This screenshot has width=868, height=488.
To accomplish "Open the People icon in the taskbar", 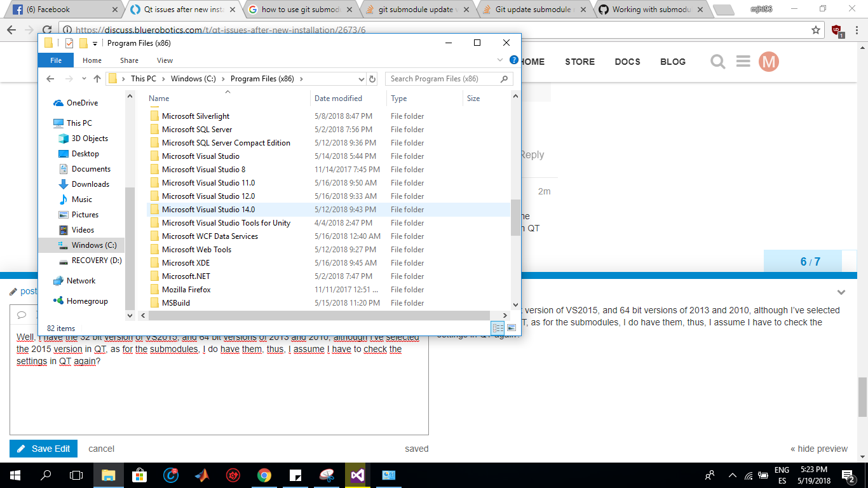I will pyautogui.click(x=710, y=475).
